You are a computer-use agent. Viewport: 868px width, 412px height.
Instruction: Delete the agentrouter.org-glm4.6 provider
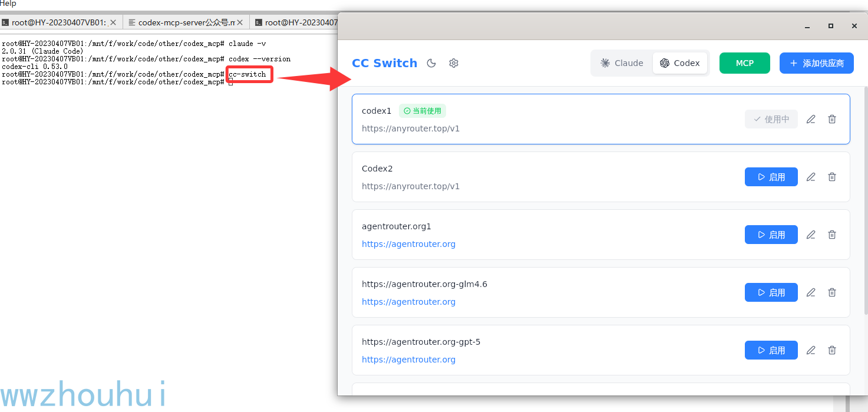pos(832,292)
